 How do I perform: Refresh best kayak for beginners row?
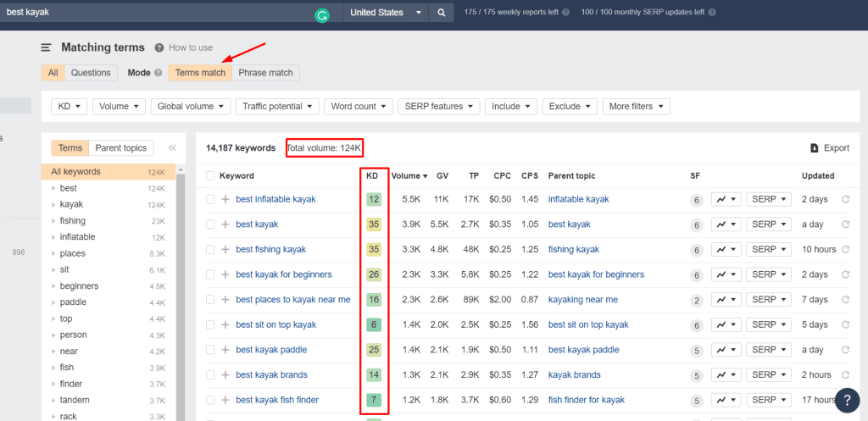(845, 274)
